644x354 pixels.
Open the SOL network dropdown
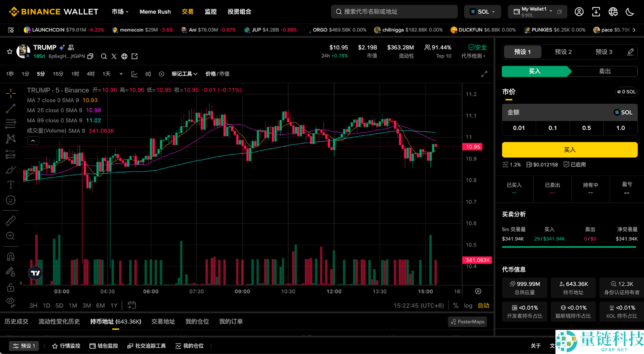(x=482, y=12)
